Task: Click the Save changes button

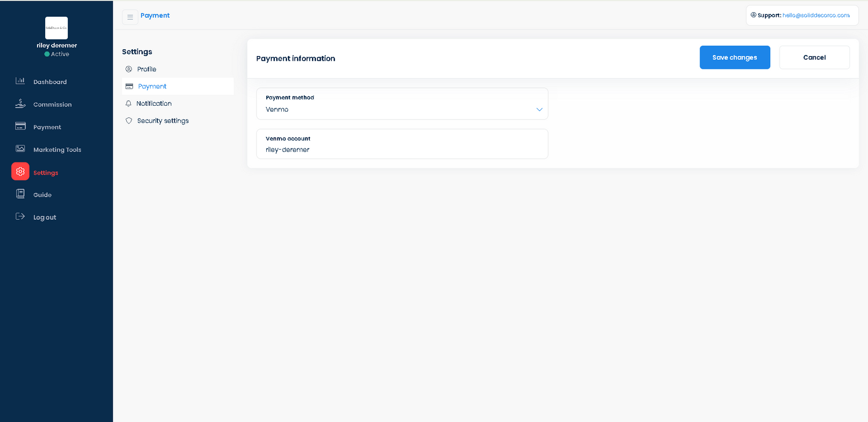Action: [x=735, y=57]
